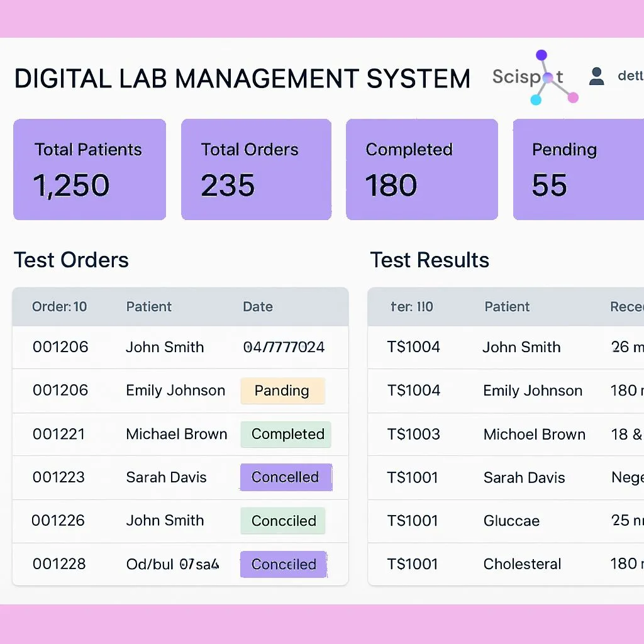Open result T$1001 in Gluccae row
The width and height of the screenshot is (644, 644).
click(x=413, y=521)
